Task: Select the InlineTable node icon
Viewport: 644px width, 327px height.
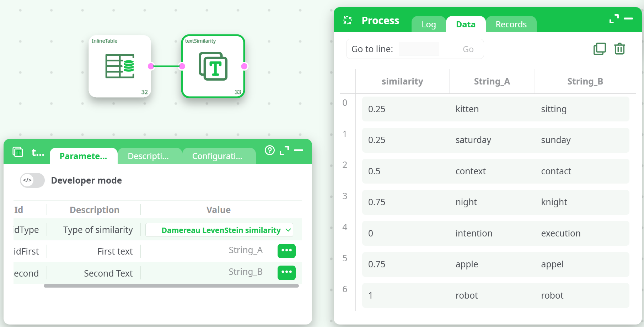Action: (x=120, y=66)
